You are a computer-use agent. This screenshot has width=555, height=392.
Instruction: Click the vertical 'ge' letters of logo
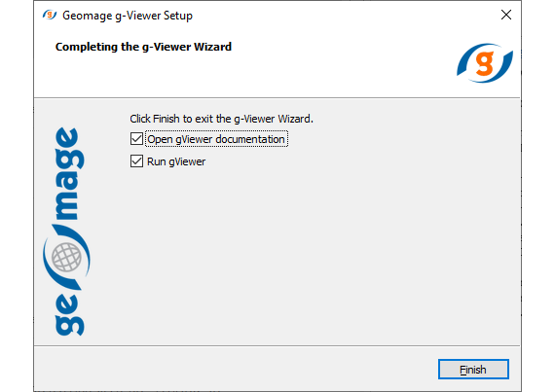point(69,314)
